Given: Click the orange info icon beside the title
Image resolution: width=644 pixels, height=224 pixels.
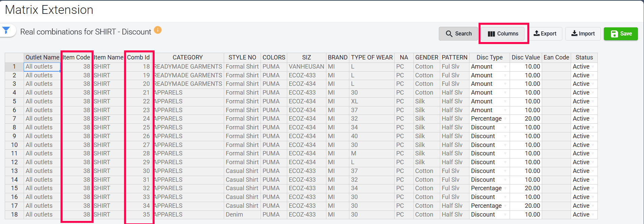Looking at the screenshot, I should tap(158, 30).
